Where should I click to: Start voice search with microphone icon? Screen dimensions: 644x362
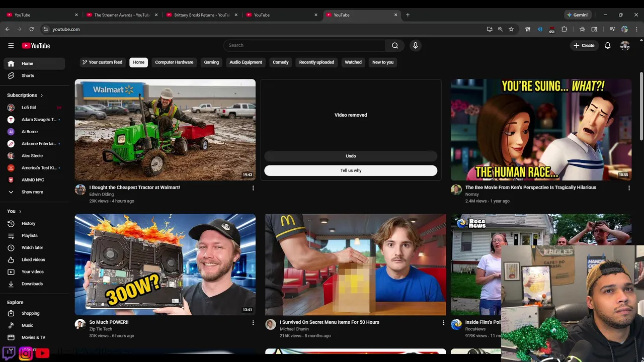pos(415,45)
